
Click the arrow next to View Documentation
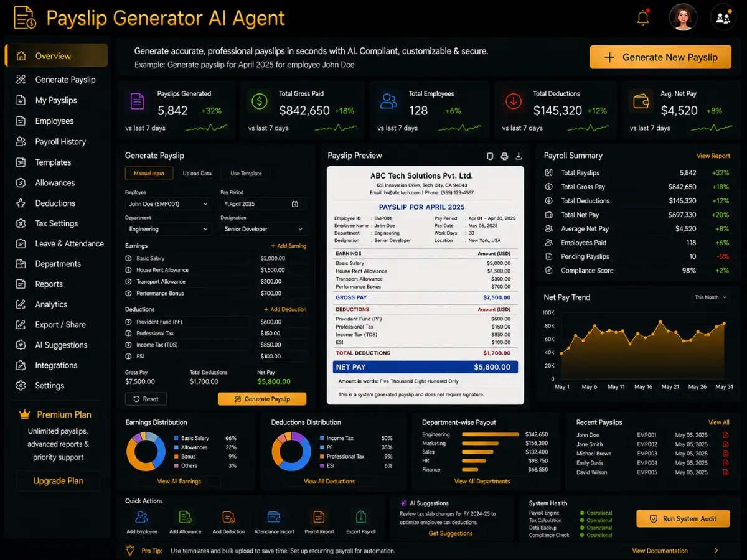(x=716, y=551)
